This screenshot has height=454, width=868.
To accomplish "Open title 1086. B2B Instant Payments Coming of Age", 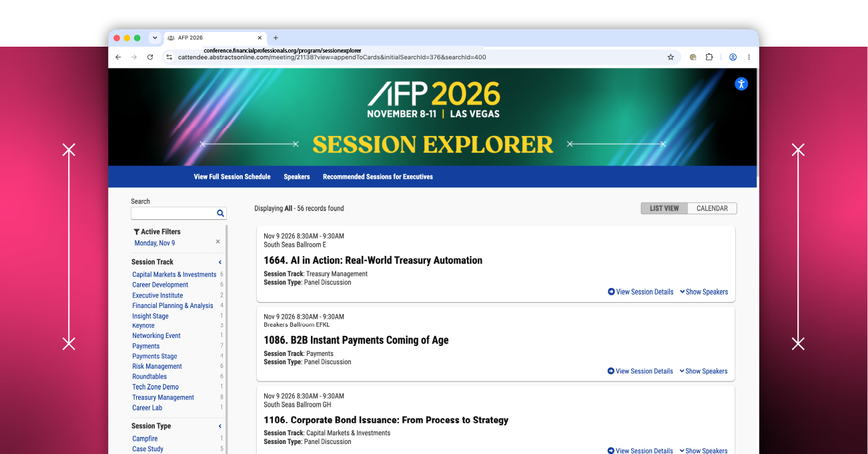I will pyautogui.click(x=356, y=340).
